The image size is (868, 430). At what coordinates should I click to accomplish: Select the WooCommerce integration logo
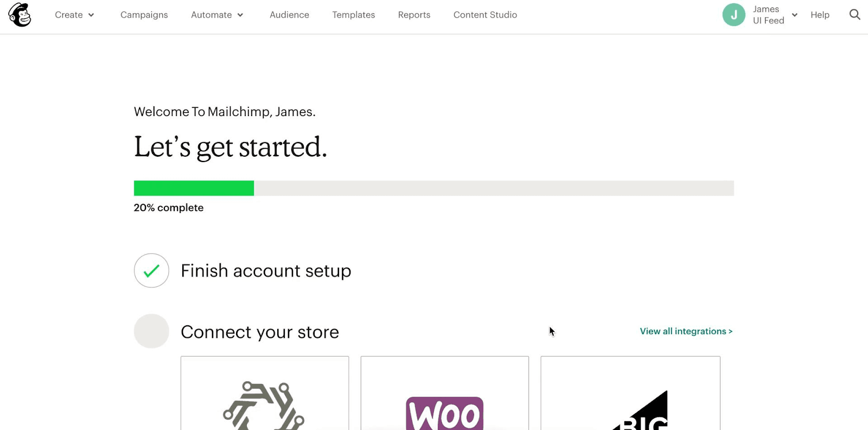[x=444, y=413]
